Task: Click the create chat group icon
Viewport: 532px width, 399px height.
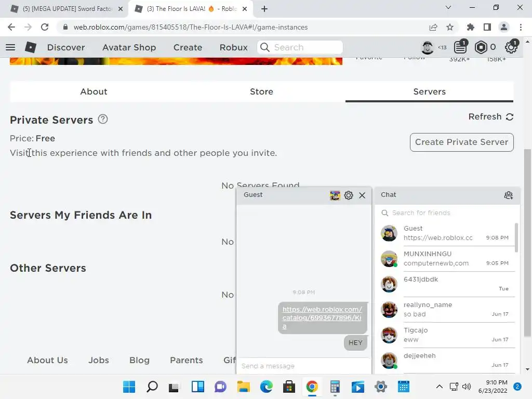Action: pos(508,195)
